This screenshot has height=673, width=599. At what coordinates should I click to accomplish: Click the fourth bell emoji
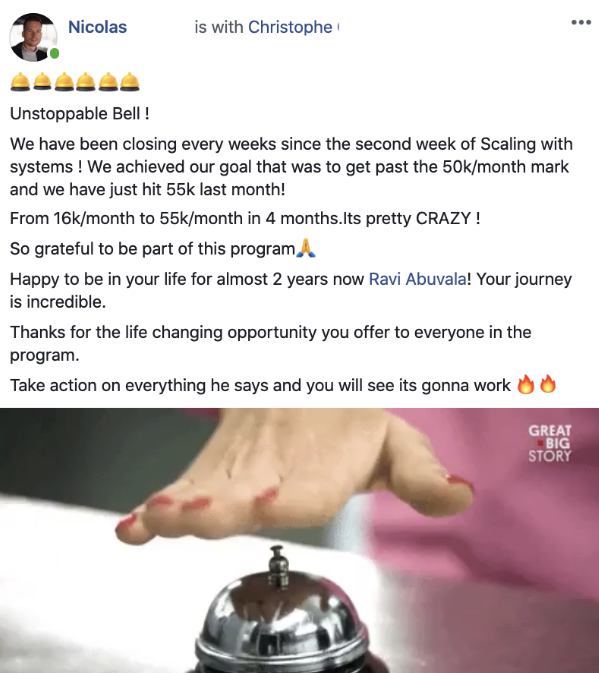click(86, 82)
